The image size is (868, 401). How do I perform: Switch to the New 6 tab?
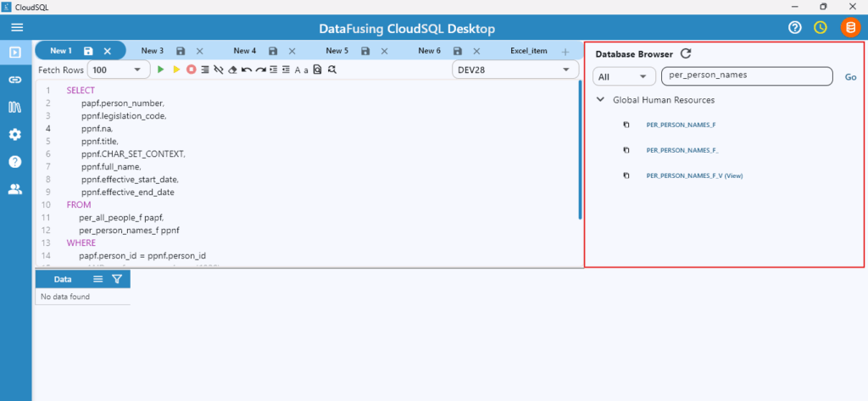(x=429, y=51)
